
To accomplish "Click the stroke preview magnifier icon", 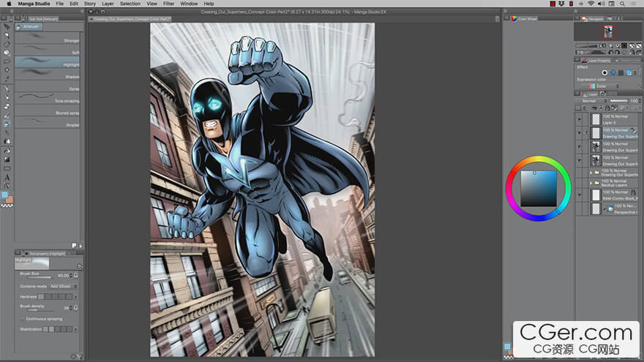I will click(x=79, y=266).
